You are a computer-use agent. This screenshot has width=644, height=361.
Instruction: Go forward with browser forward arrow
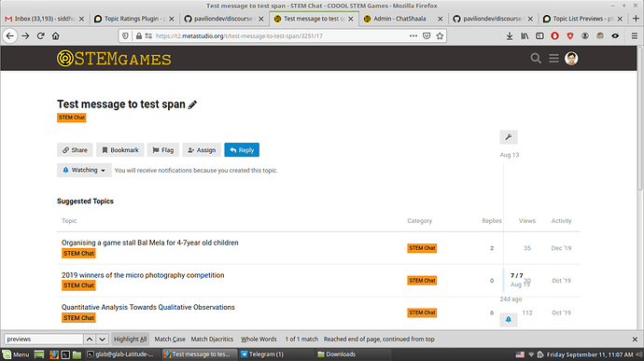tap(25, 36)
